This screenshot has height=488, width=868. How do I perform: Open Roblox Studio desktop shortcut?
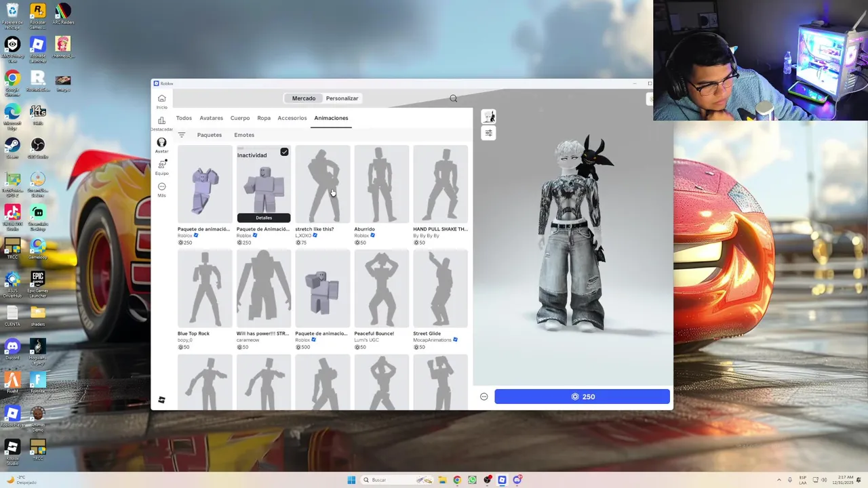(x=12, y=452)
